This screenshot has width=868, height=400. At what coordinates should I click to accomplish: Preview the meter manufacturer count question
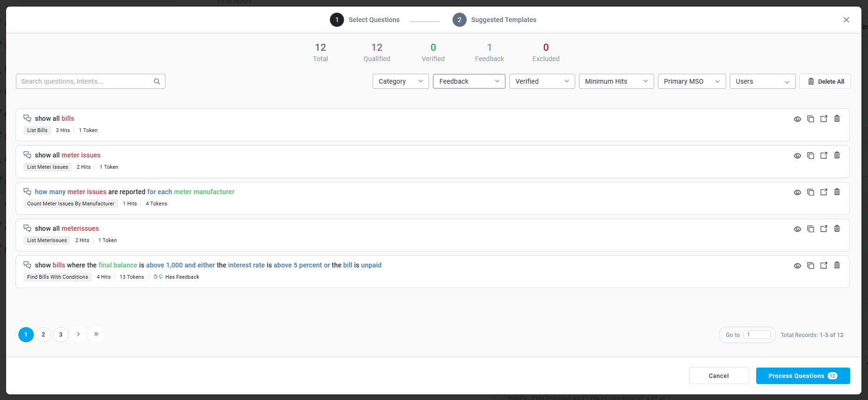[798, 192]
